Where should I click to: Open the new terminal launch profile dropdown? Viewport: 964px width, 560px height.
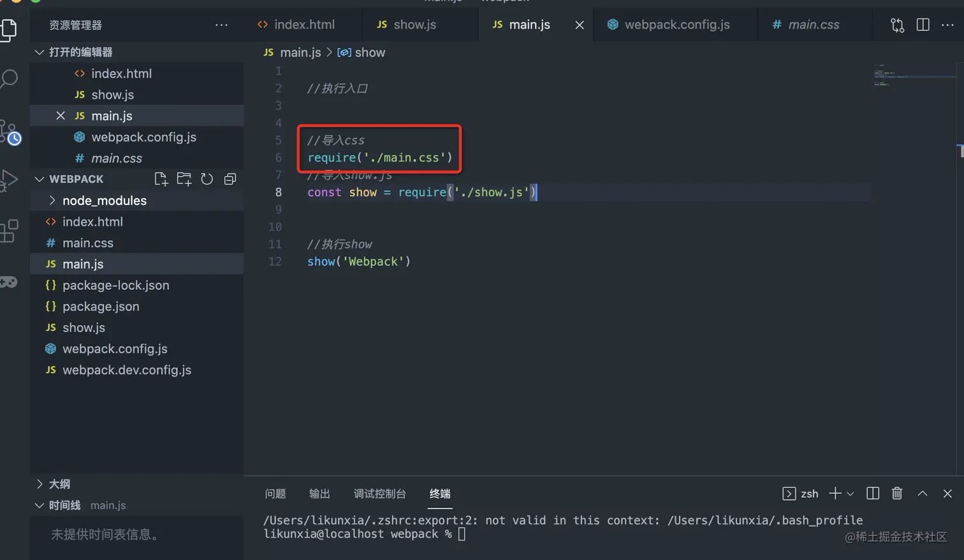click(850, 494)
